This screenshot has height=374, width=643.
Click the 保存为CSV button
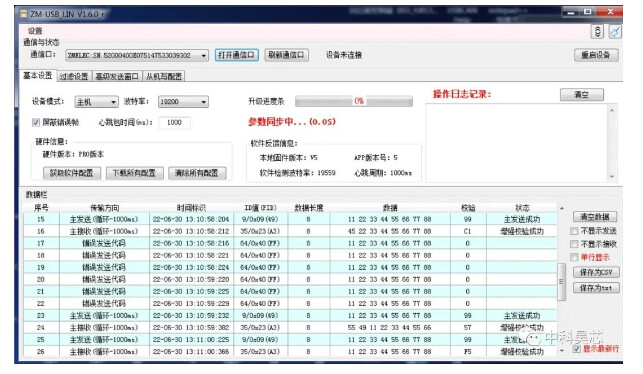pos(596,272)
